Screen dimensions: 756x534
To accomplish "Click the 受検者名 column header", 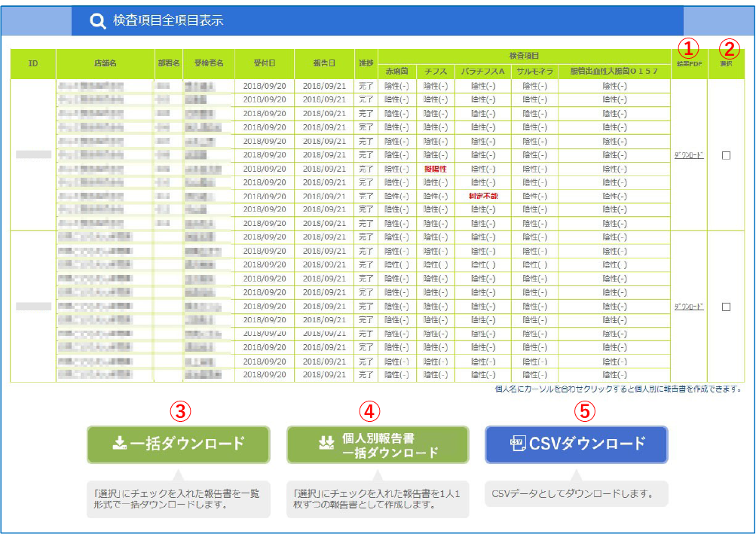I will (x=209, y=63).
